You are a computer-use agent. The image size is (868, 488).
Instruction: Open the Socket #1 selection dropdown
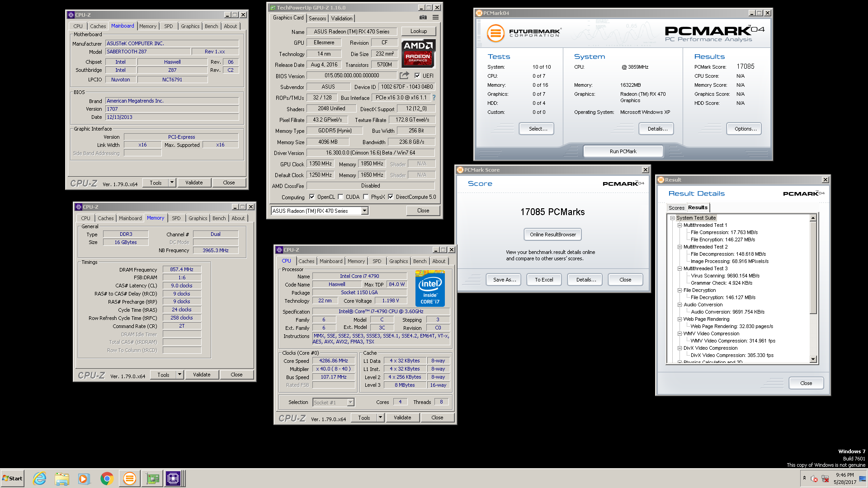[350, 403]
